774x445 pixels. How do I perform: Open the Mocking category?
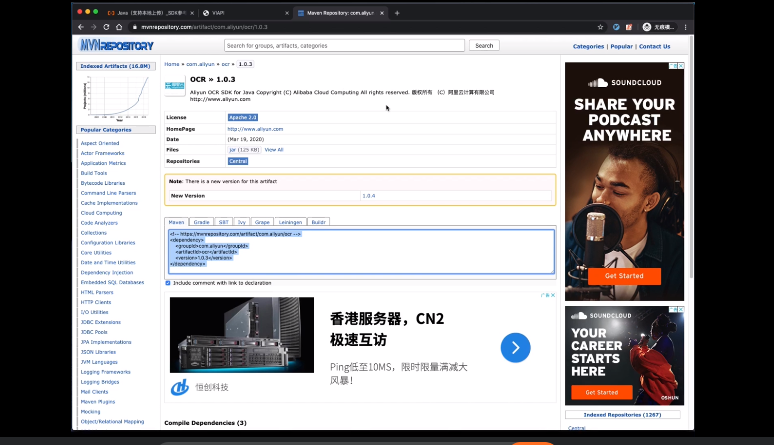pos(90,412)
